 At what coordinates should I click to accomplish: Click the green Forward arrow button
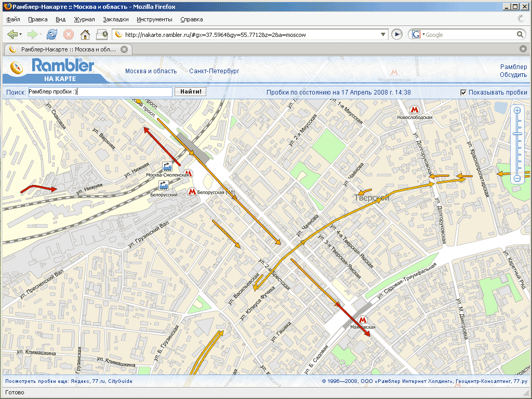coord(32,34)
